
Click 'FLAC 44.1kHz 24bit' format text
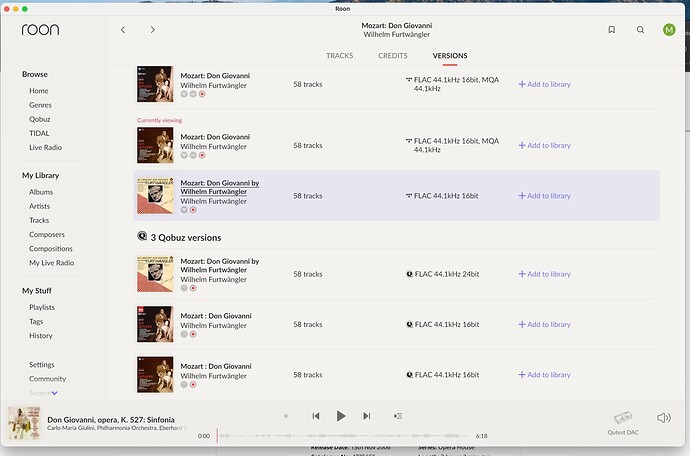click(447, 274)
